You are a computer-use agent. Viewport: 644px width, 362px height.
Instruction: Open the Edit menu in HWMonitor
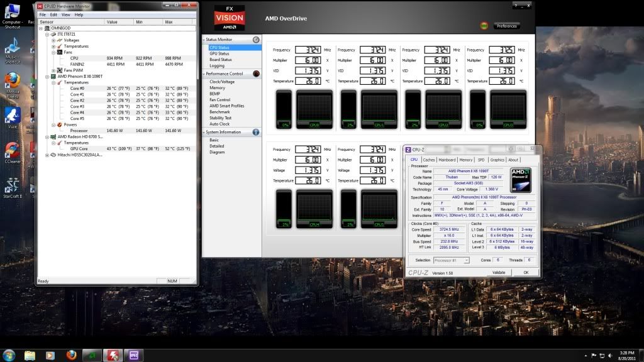click(x=54, y=15)
